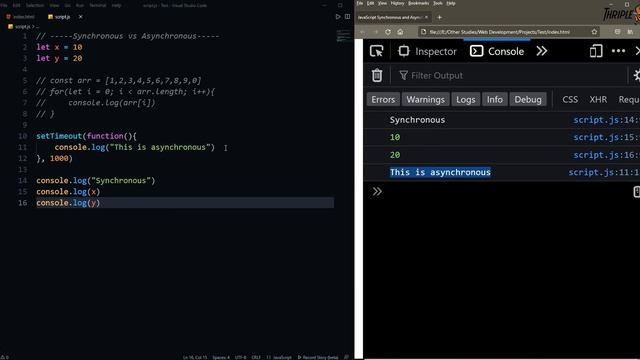
Task: Open the devtools three-dot options menu
Action: point(618,51)
